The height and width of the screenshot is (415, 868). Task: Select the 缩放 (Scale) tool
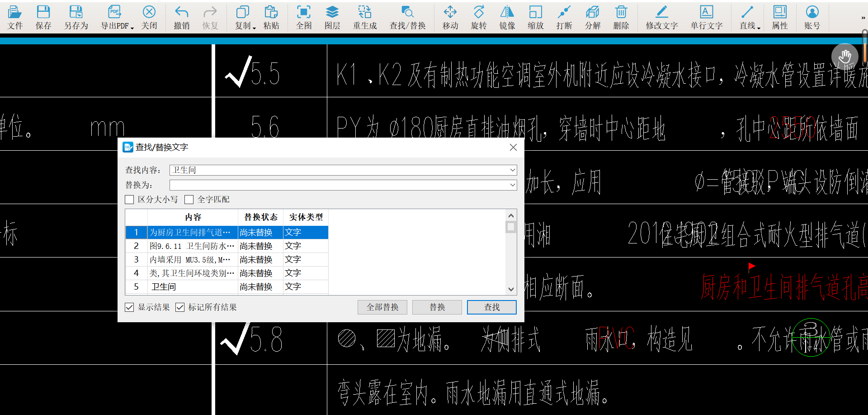tap(536, 18)
